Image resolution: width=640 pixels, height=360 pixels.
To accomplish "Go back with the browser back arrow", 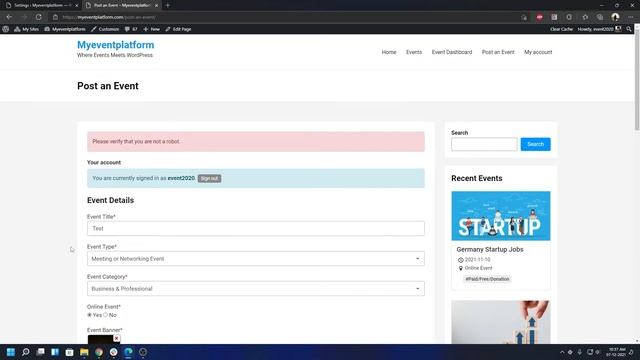I will [x=9, y=17].
